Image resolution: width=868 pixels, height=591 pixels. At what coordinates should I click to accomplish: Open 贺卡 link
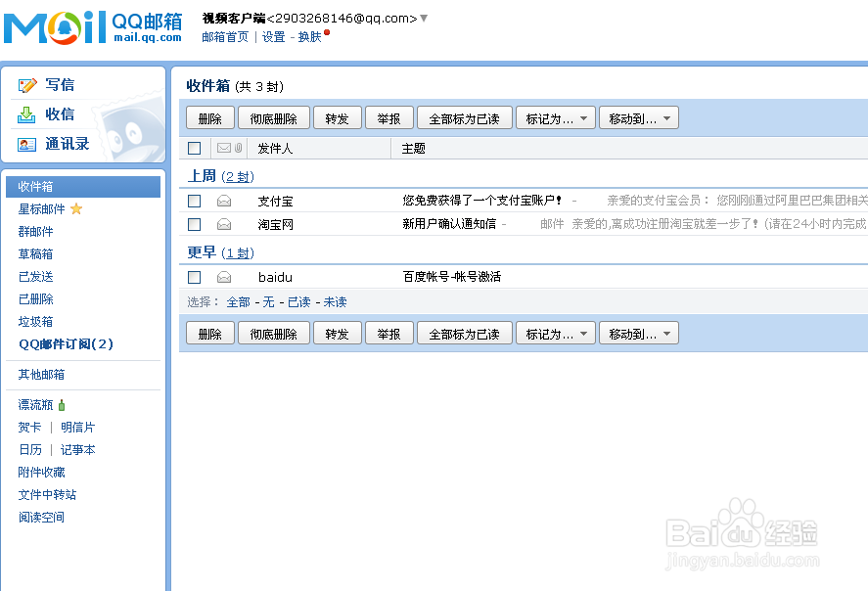point(29,428)
